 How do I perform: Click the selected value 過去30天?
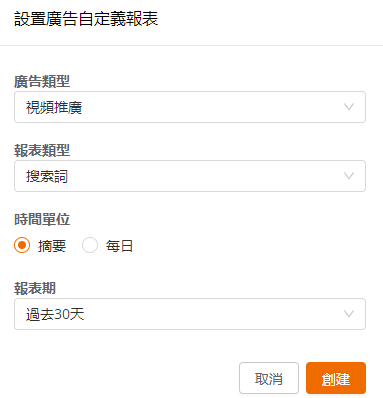point(55,314)
